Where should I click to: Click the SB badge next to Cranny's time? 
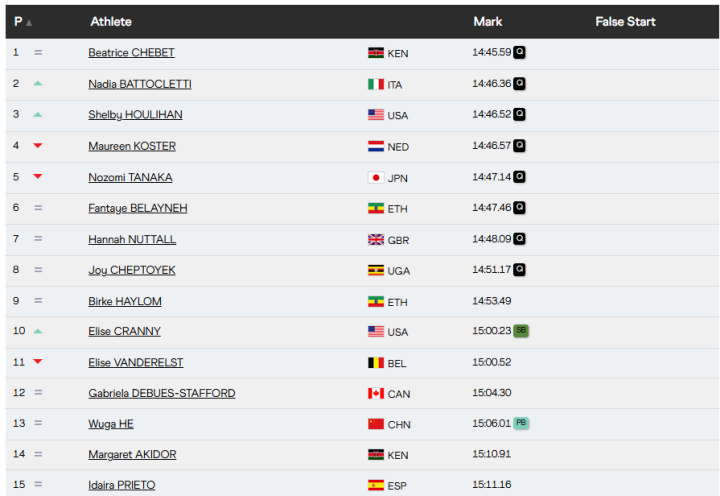520,331
